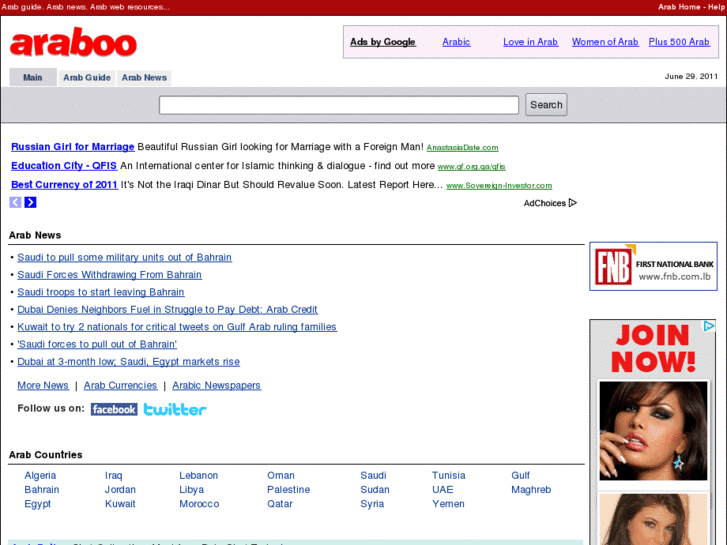
Task: Follow araboo on Facebook
Action: point(114,410)
